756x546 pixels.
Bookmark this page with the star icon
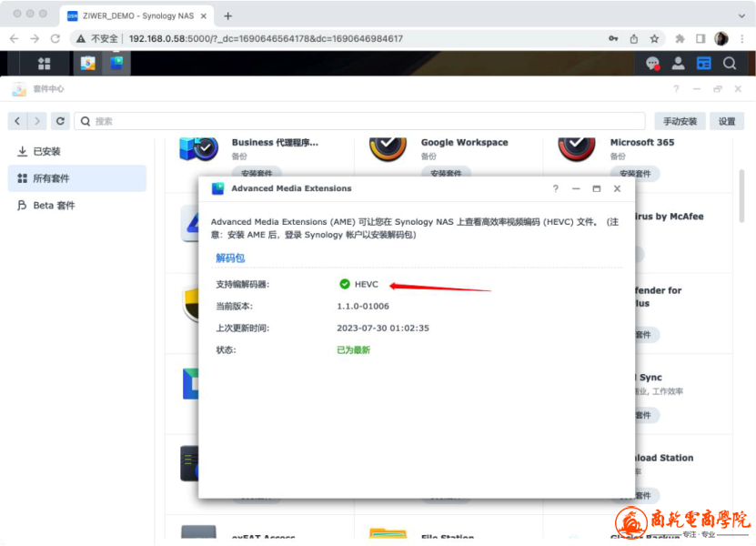tap(654, 38)
